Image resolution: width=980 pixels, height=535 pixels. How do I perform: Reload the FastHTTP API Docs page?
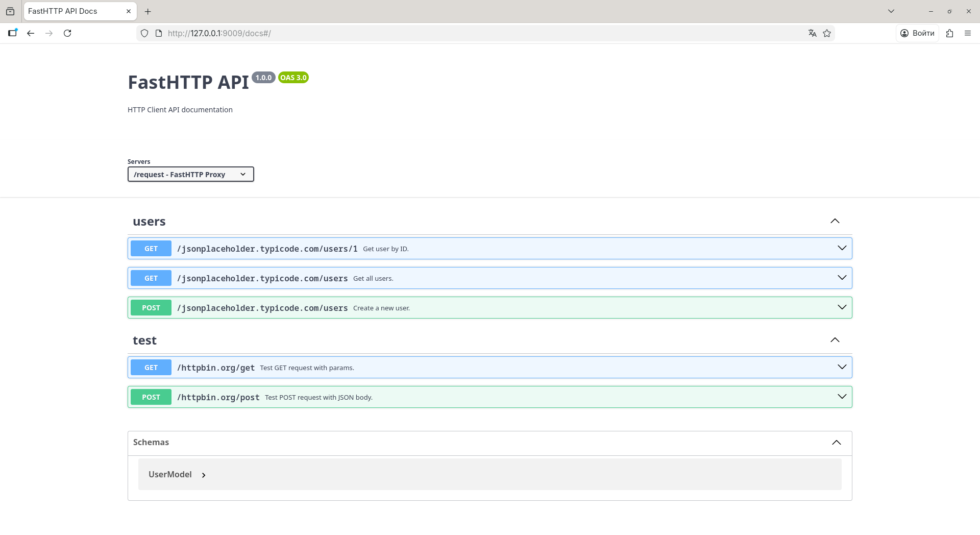[x=67, y=33]
